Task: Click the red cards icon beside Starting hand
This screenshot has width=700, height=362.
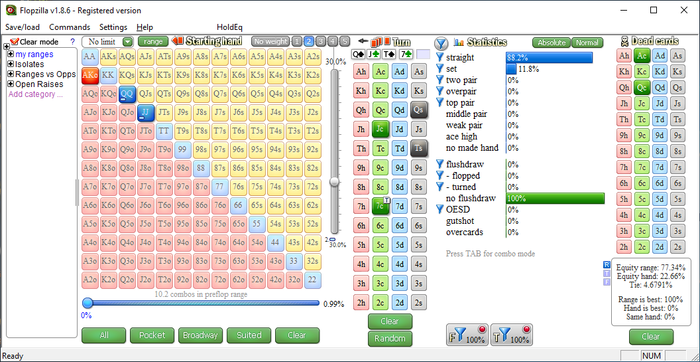Action: 178,42
